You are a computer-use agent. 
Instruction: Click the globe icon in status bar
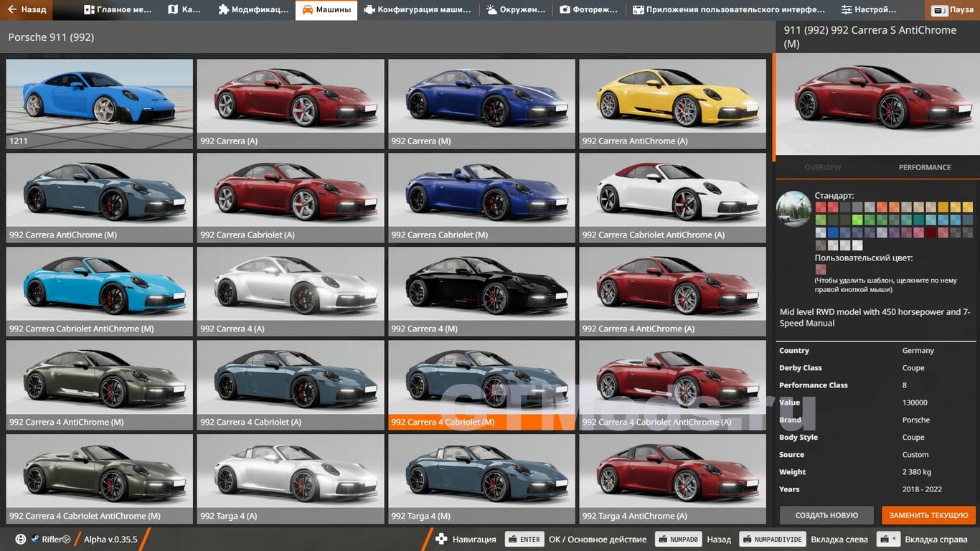[x=21, y=539]
